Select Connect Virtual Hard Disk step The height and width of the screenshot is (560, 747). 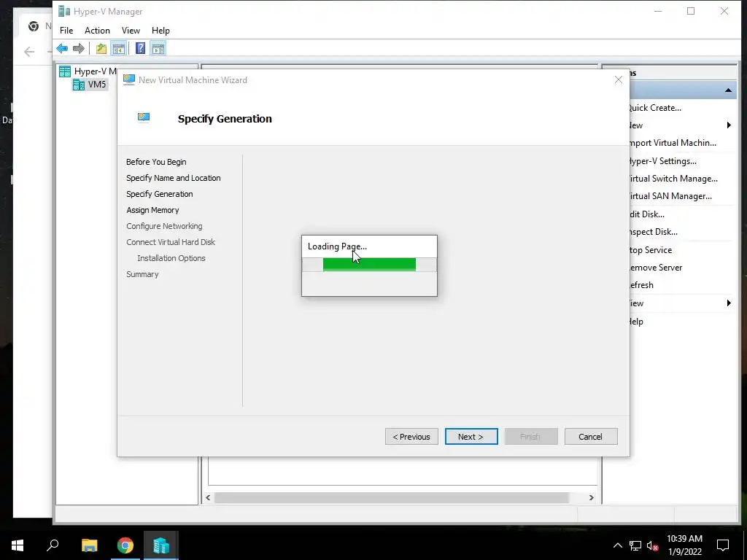(171, 242)
